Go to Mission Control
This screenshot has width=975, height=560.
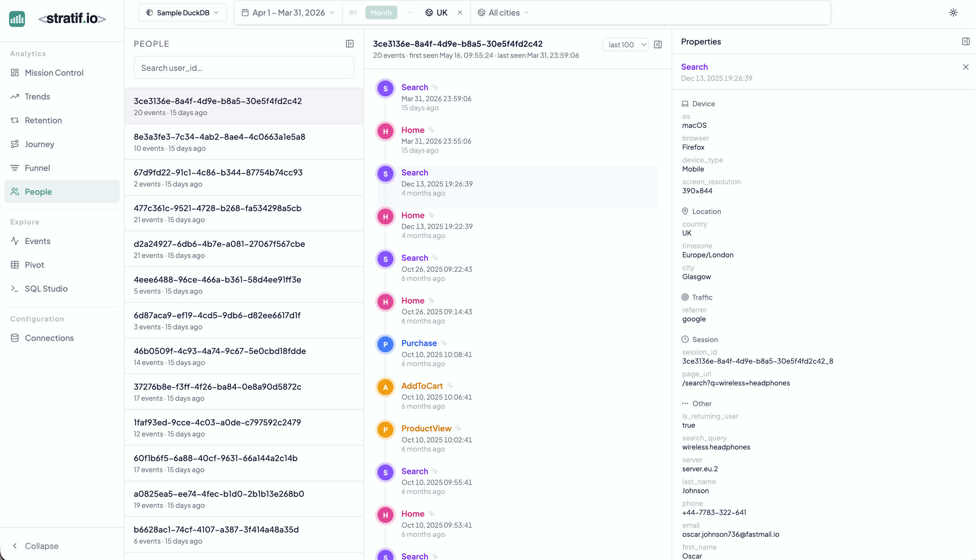click(x=62, y=73)
